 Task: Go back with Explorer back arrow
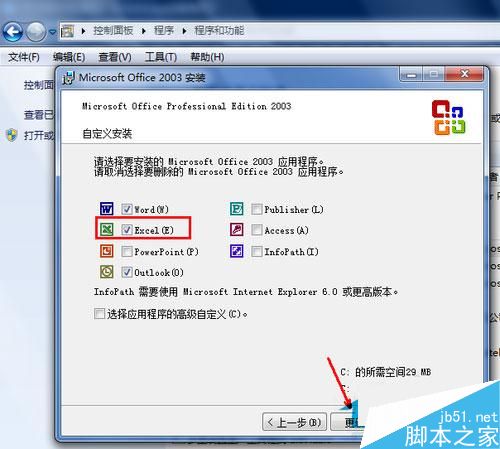(x=13, y=32)
